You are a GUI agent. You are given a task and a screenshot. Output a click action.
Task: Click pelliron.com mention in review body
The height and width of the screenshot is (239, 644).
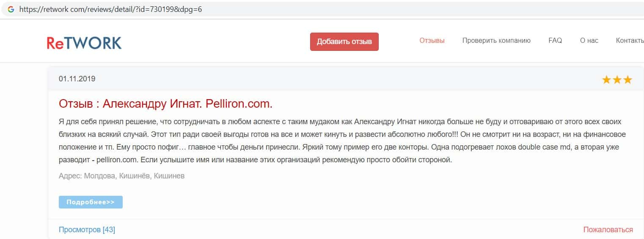click(x=116, y=161)
